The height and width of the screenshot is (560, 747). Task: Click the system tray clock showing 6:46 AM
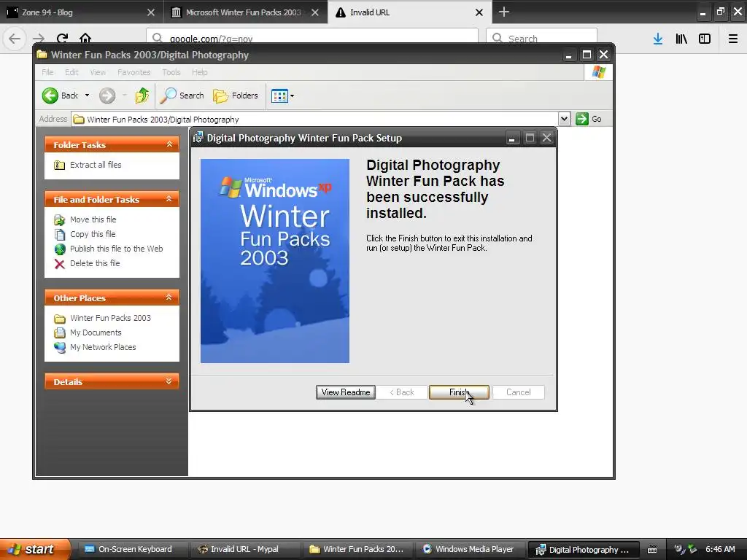(720, 549)
